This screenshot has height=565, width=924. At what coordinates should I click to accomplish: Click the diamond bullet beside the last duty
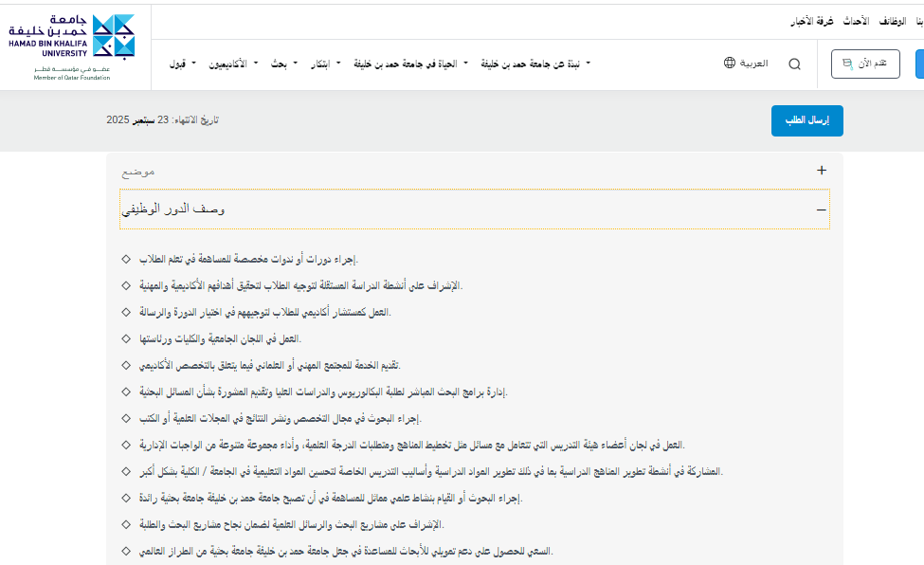pyautogui.click(x=126, y=550)
